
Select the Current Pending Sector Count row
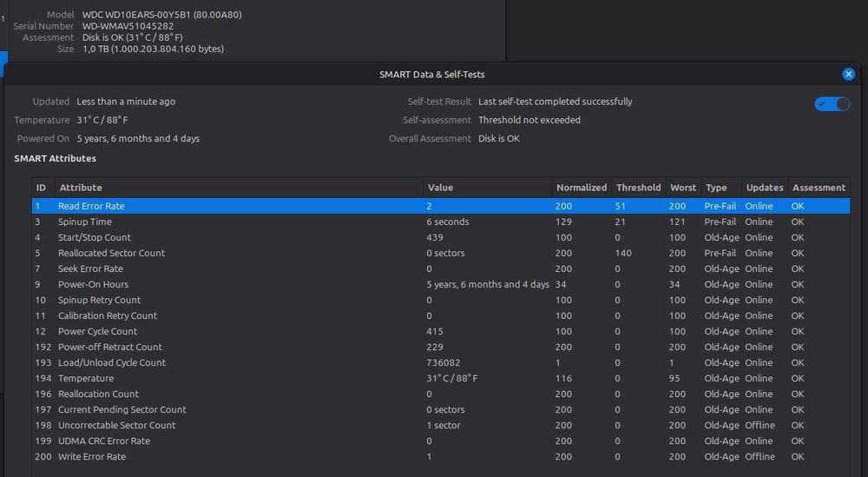[441, 409]
